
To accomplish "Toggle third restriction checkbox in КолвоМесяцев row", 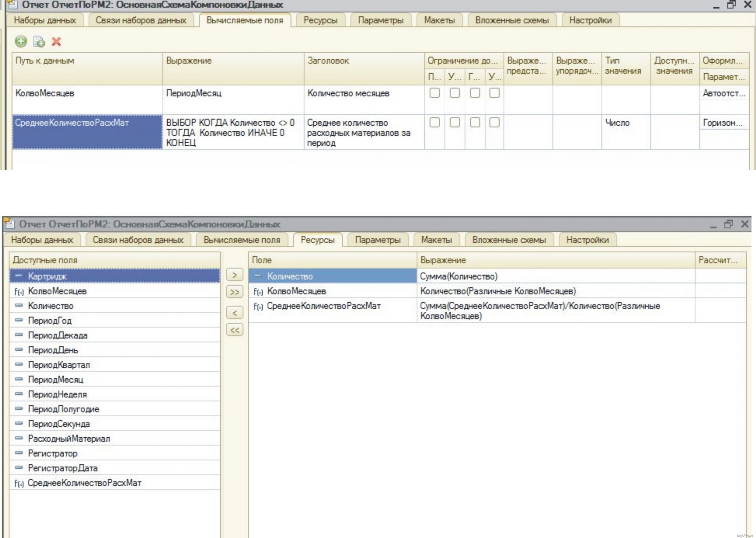I will coord(475,93).
